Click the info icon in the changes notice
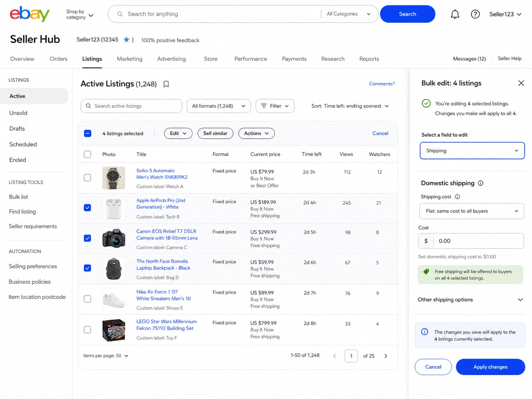Screen dimensions: 532x399 [x=424, y=332]
